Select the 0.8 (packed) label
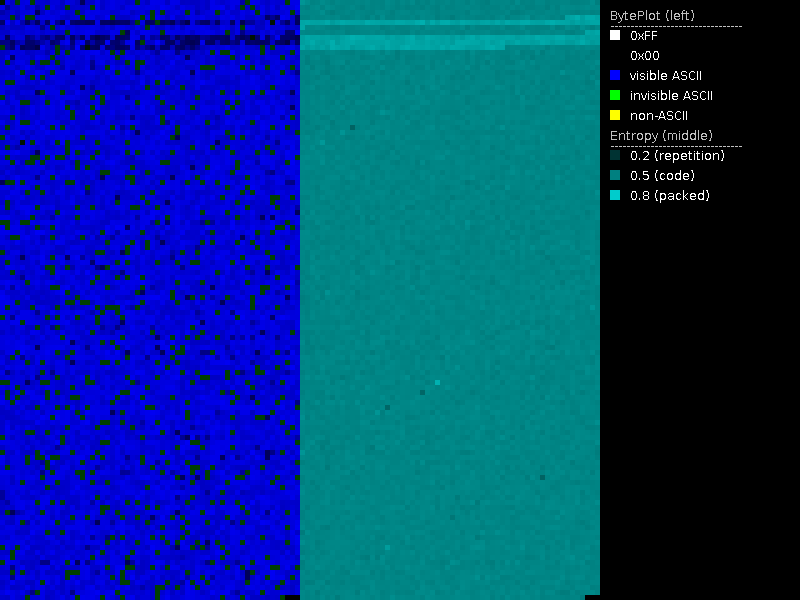The width and height of the screenshot is (800, 600). tap(669, 195)
